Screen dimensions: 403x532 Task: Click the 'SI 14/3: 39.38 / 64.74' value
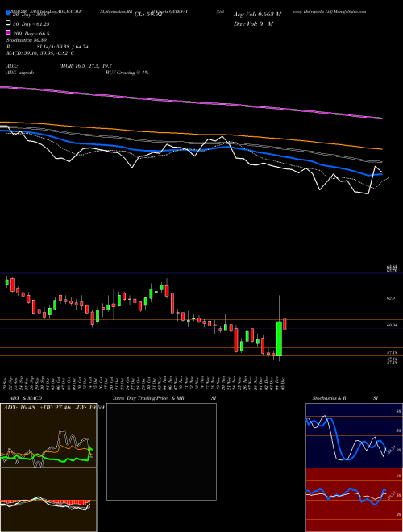tap(62, 47)
